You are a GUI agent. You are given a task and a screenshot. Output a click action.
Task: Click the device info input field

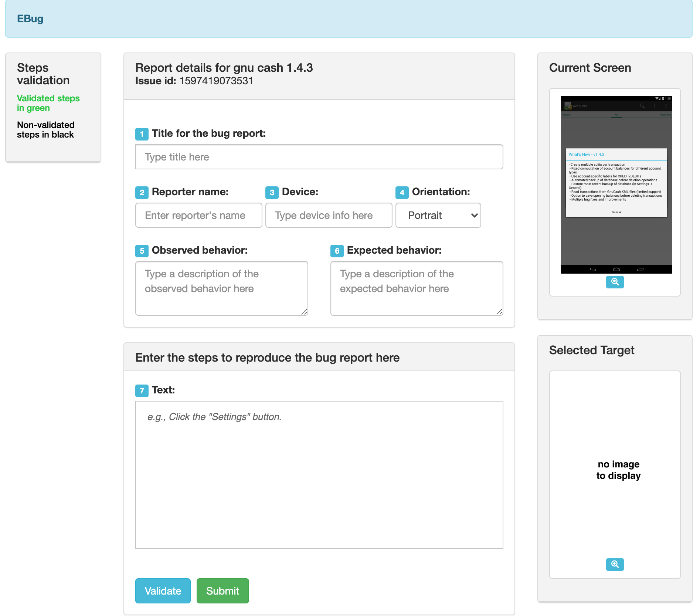click(x=329, y=215)
